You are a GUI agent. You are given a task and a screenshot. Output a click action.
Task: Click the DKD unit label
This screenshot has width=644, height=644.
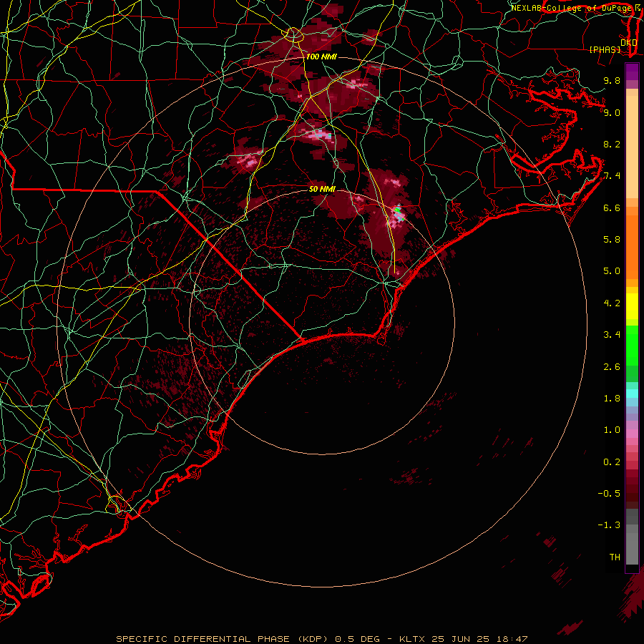pyautogui.click(x=628, y=42)
